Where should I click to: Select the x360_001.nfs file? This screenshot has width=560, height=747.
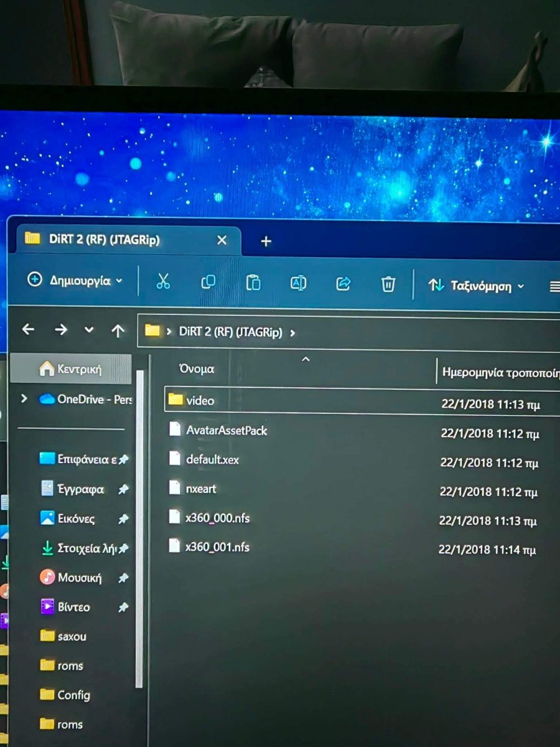pos(217,547)
